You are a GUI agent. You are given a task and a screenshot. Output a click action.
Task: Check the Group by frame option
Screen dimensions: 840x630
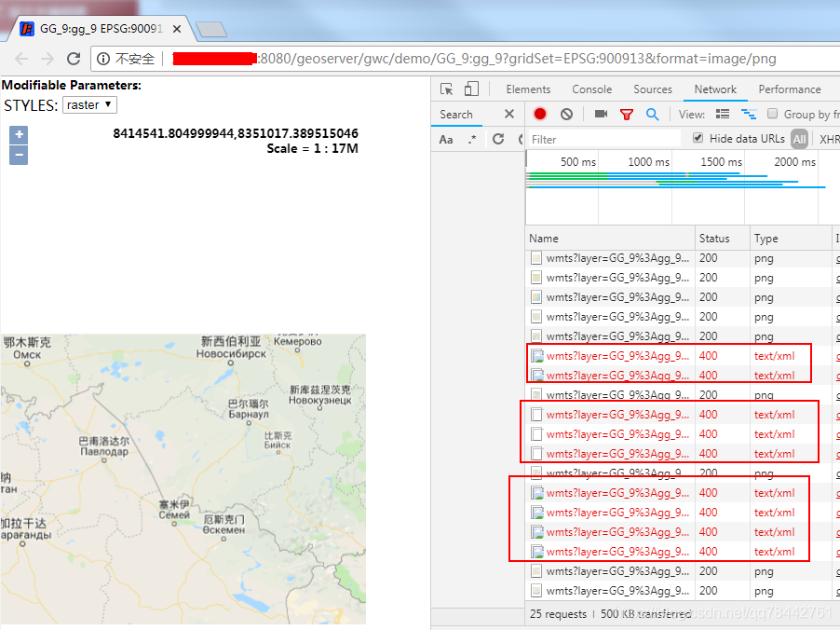click(772, 114)
